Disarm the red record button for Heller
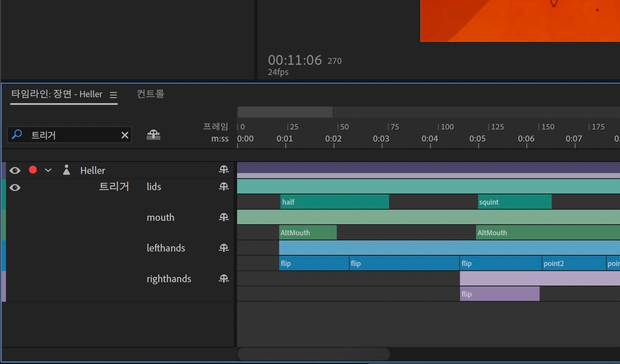 coord(33,170)
